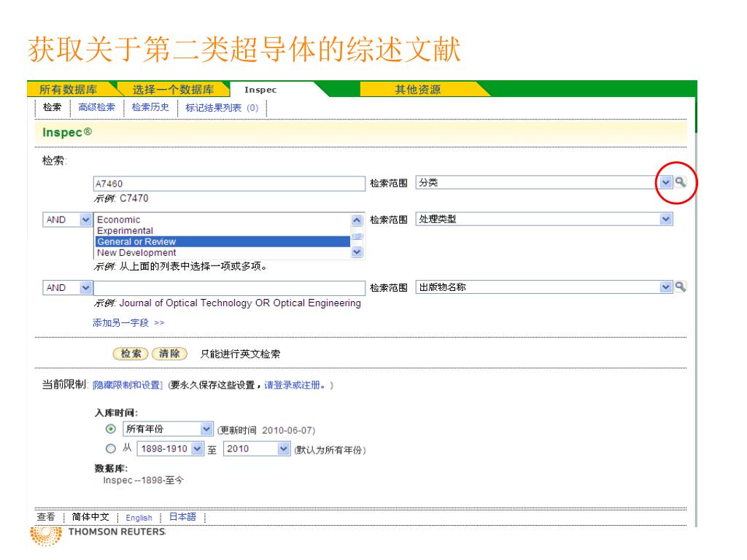
Task: Switch to 其他资源 tab
Action: (418, 90)
